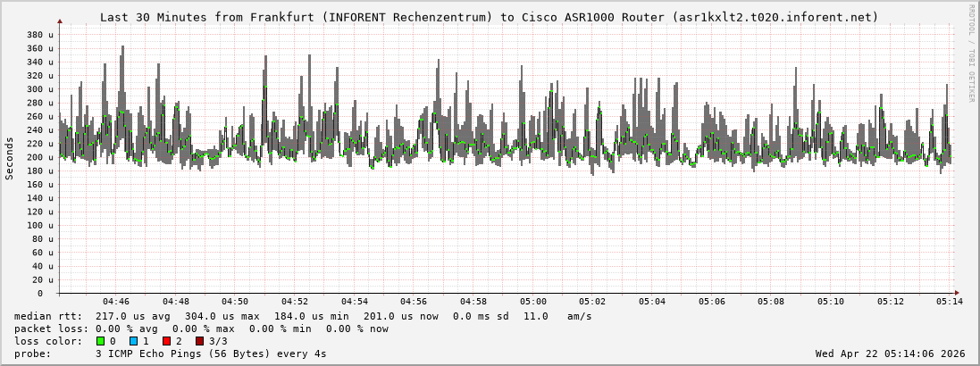
Task: Click the 200 u y-axis label
Action: coord(40,157)
